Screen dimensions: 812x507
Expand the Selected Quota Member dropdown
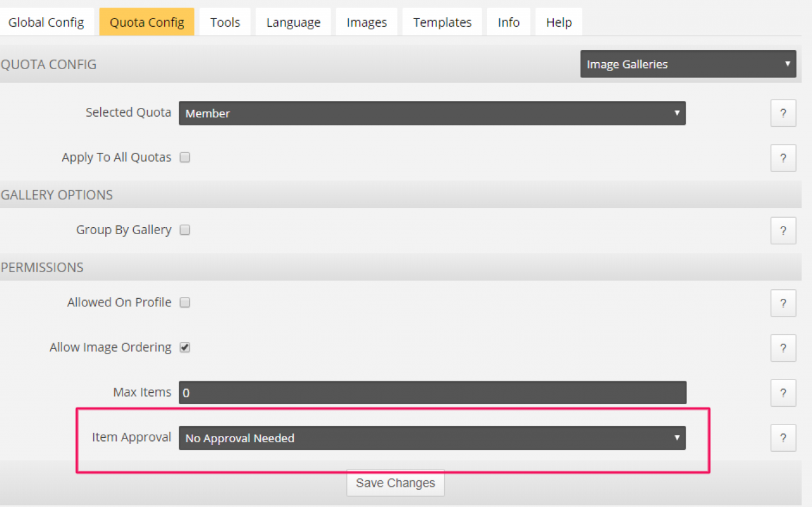point(431,114)
